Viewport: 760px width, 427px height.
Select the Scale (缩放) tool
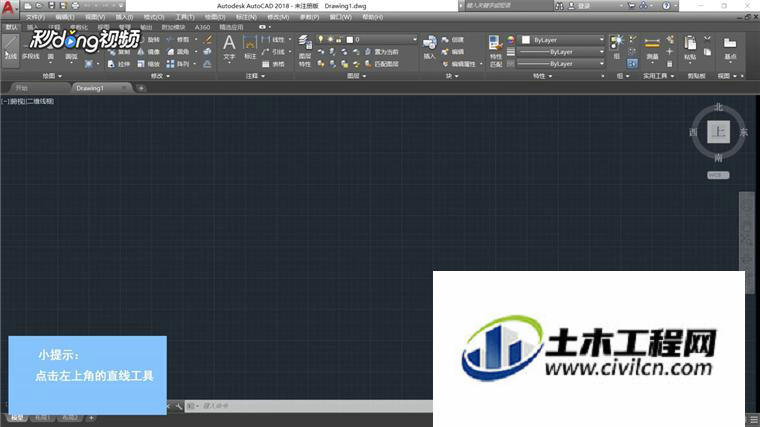[x=149, y=64]
